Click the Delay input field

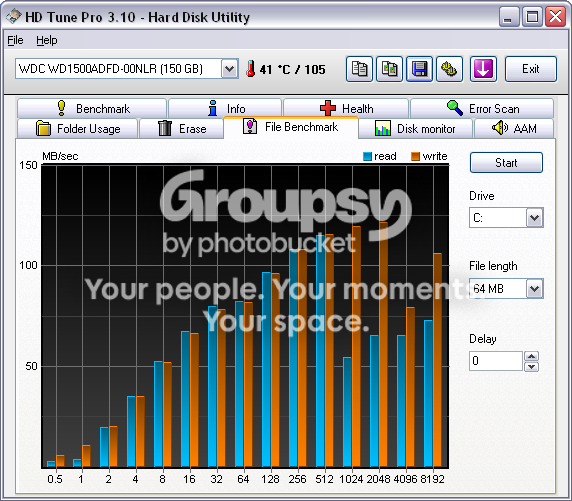496,361
